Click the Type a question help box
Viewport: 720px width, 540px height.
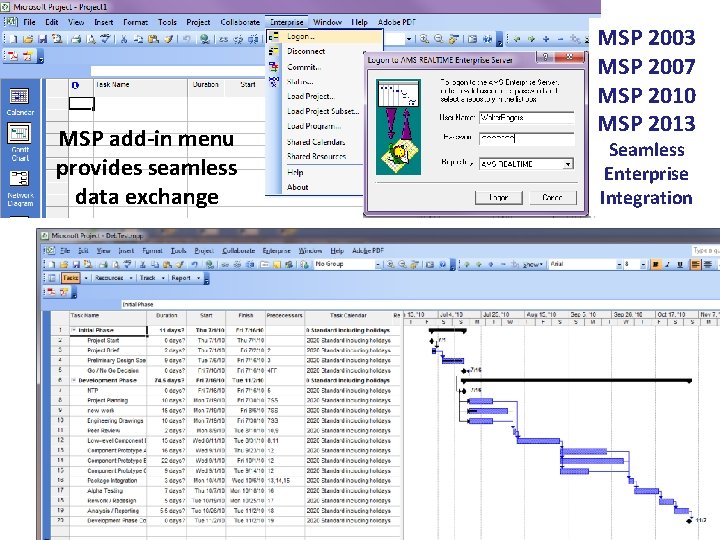pos(706,250)
